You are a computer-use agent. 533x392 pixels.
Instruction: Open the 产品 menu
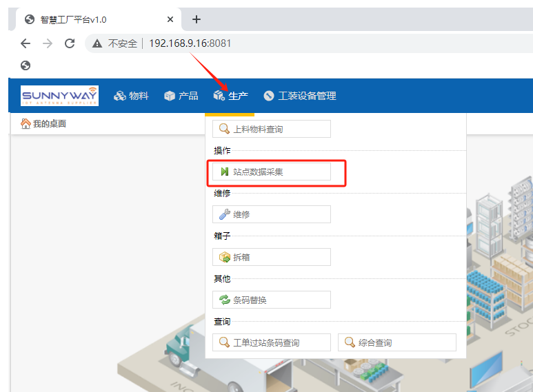tap(181, 96)
